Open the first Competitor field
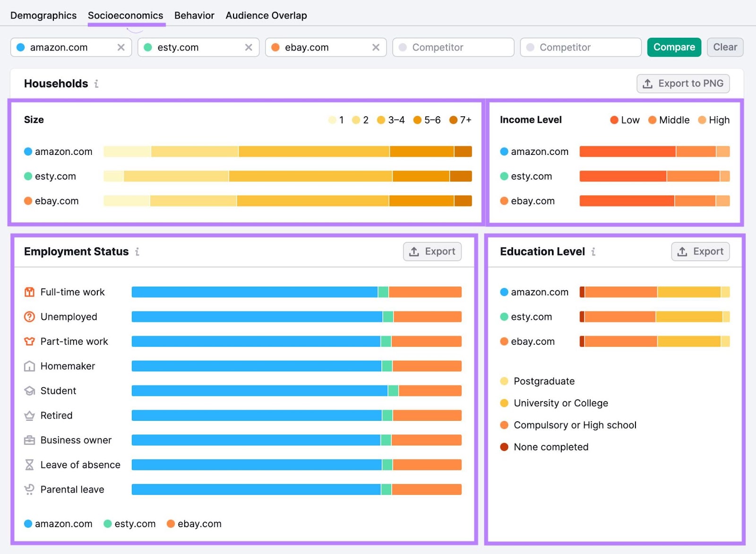This screenshot has height=554, width=756. click(453, 47)
